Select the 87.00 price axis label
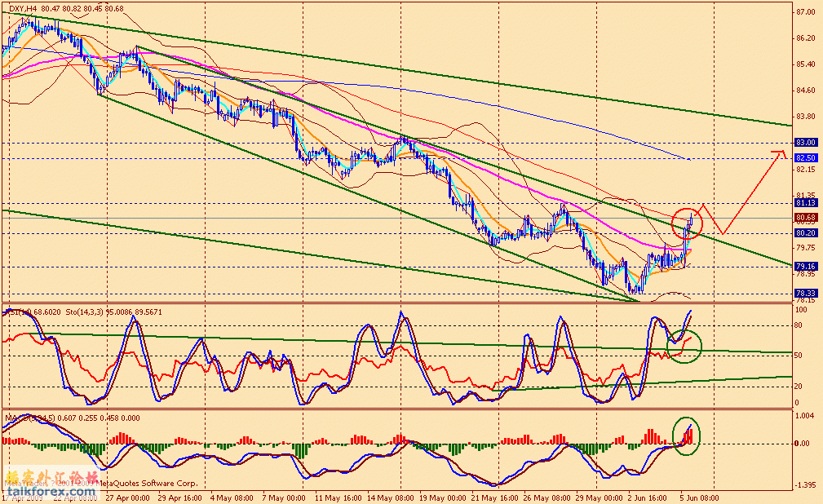The width and height of the screenshot is (823, 504). 806,12
